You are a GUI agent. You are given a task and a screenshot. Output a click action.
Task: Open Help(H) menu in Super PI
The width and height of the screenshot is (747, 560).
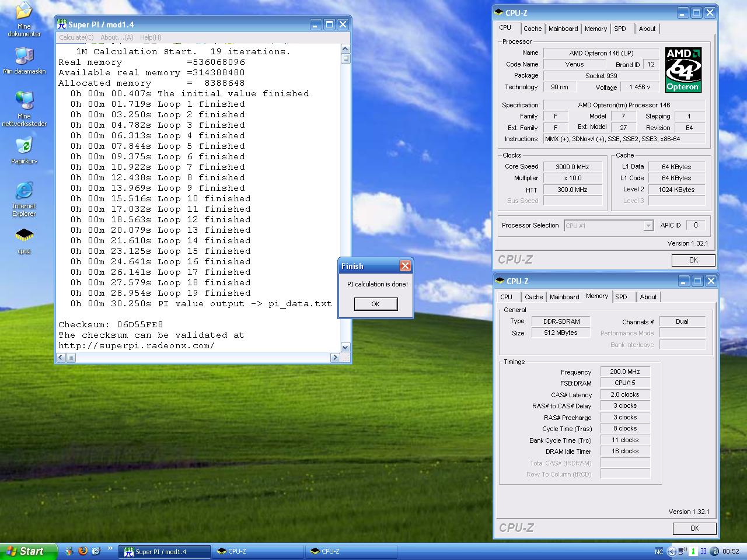[x=151, y=37]
